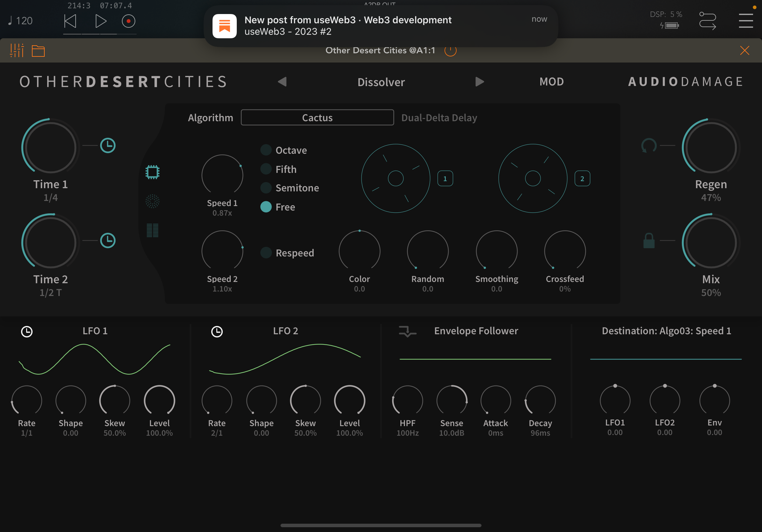Click the LFO 1 Level knob
Viewport: 762px width, 532px height.
[x=159, y=400]
